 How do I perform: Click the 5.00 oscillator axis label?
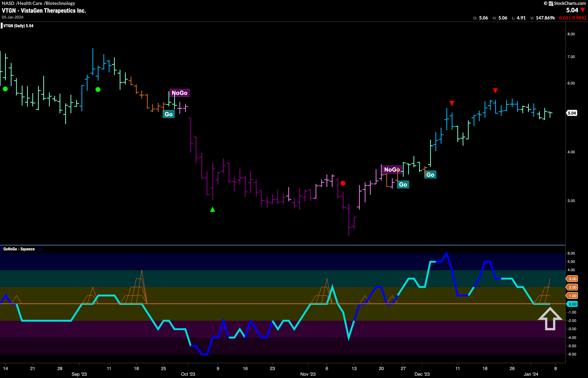pyautogui.click(x=571, y=262)
